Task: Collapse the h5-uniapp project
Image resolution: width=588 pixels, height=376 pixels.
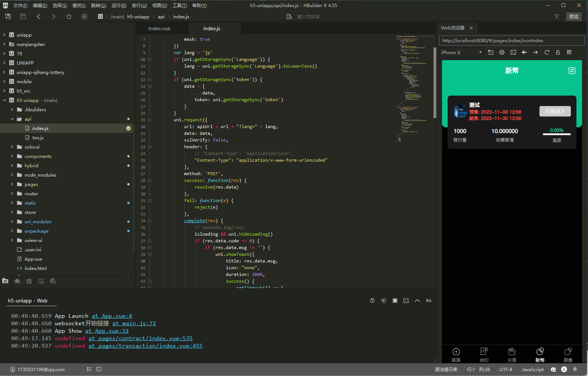Action: coord(4,100)
